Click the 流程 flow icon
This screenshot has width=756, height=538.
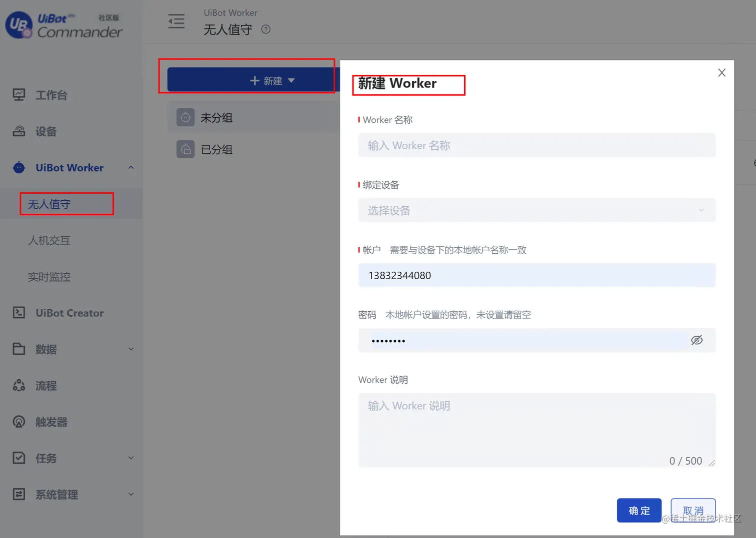(19, 385)
